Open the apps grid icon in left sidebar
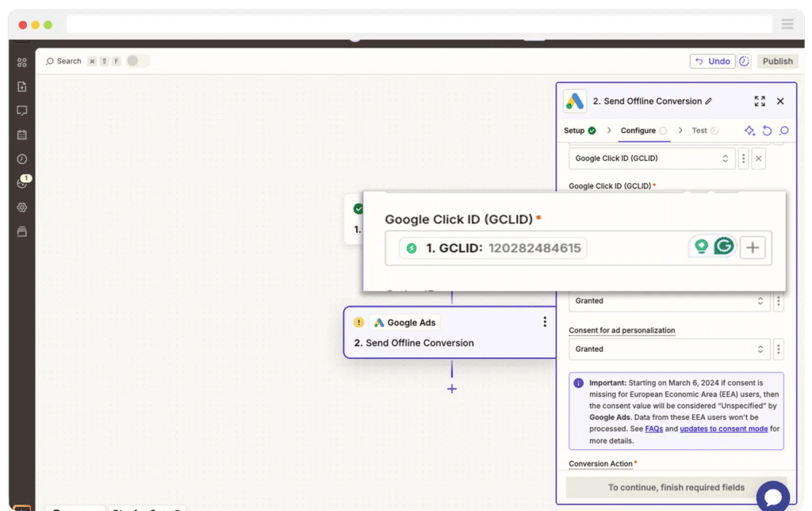 pyautogui.click(x=21, y=63)
